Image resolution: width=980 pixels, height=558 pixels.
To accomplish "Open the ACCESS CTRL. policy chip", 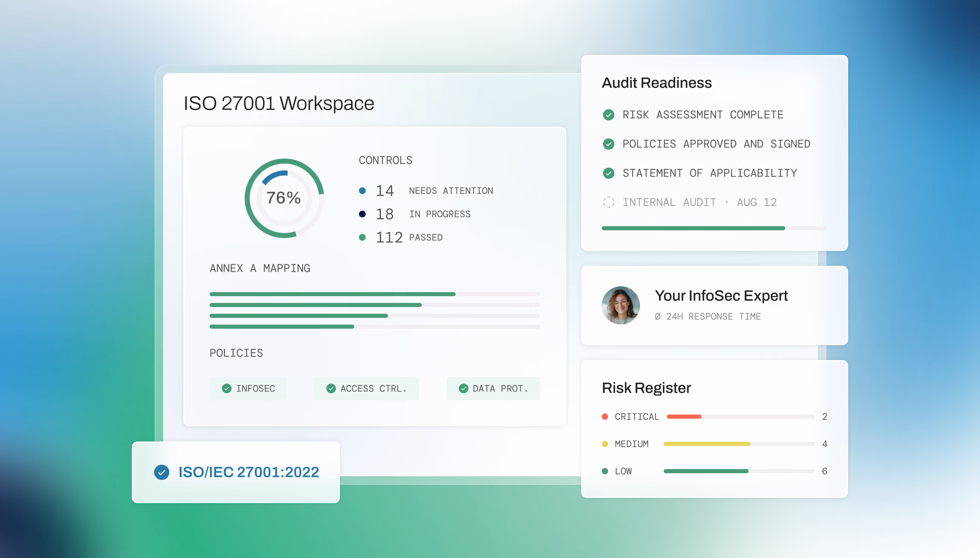I will coord(366,388).
